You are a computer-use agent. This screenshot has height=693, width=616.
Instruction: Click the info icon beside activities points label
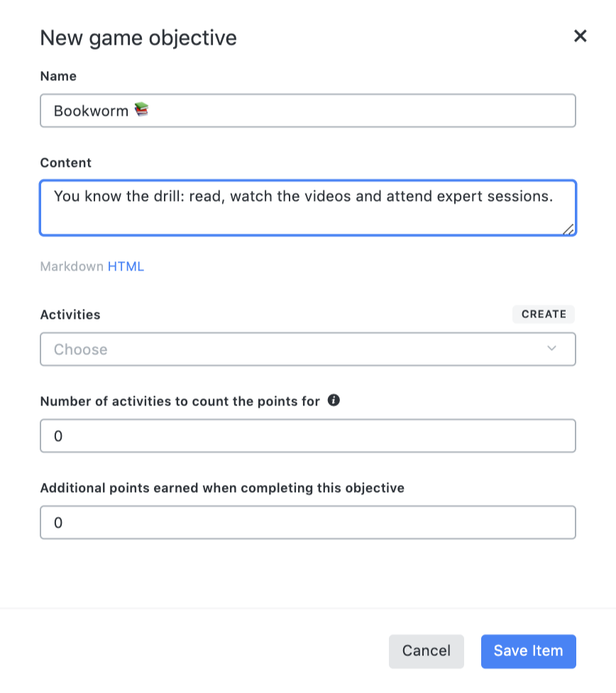point(331,400)
